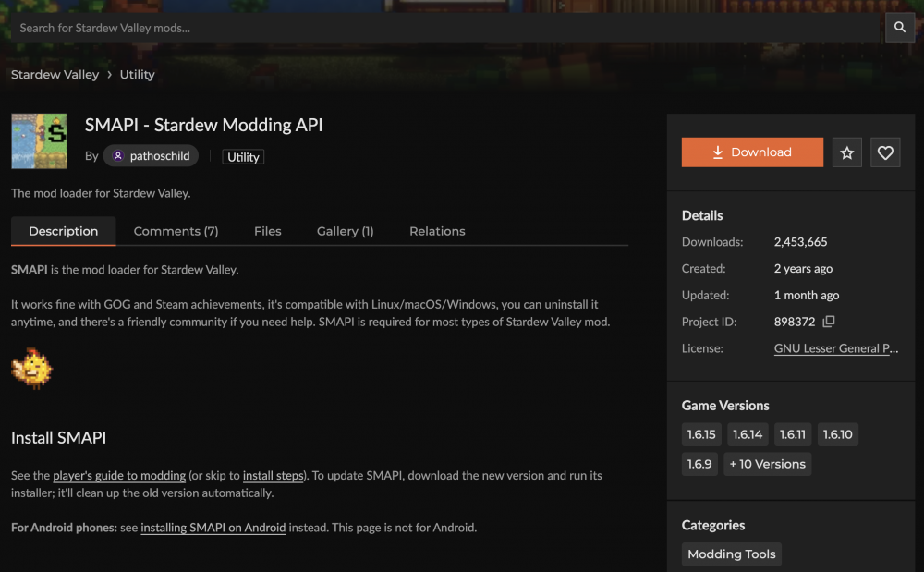Reveal the truncated GNU Lesser General license
The height and width of the screenshot is (572, 924).
point(836,348)
